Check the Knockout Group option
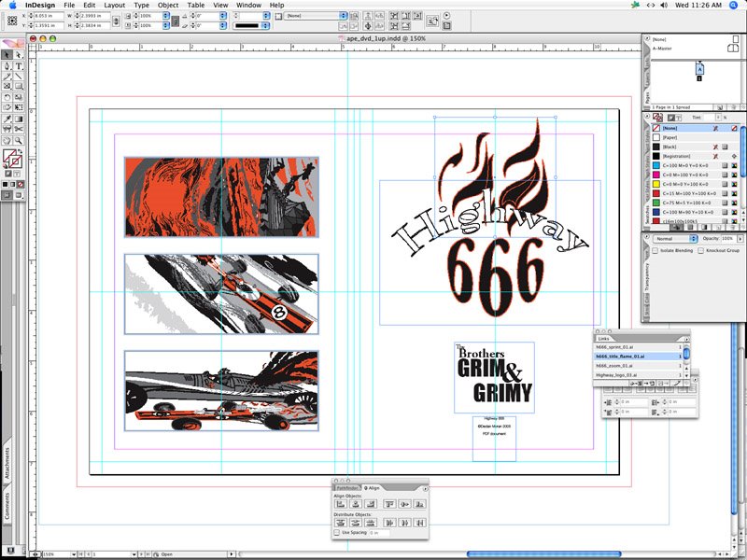Image resolution: width=747 pixels, height=560 pixels. pos(701,250)
